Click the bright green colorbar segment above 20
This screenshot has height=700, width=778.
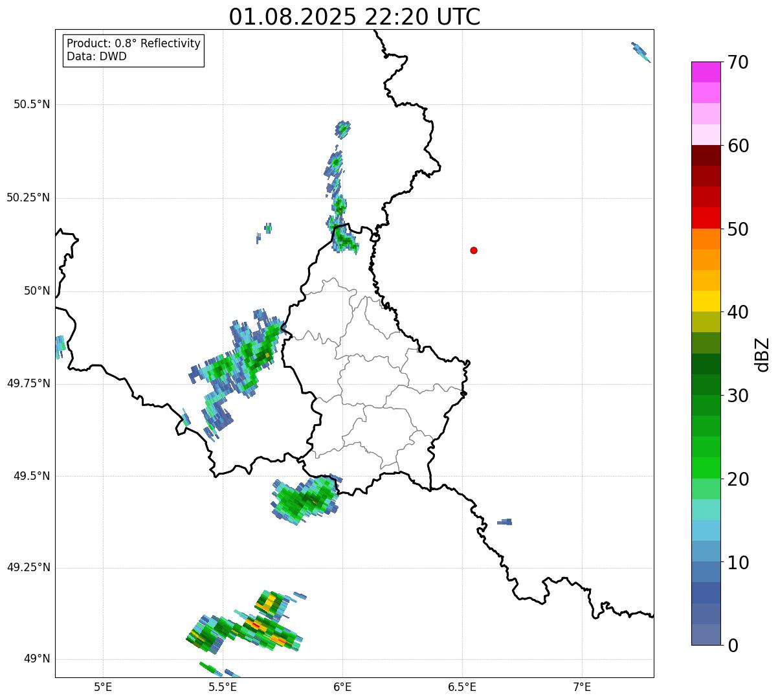click(706, 468)
